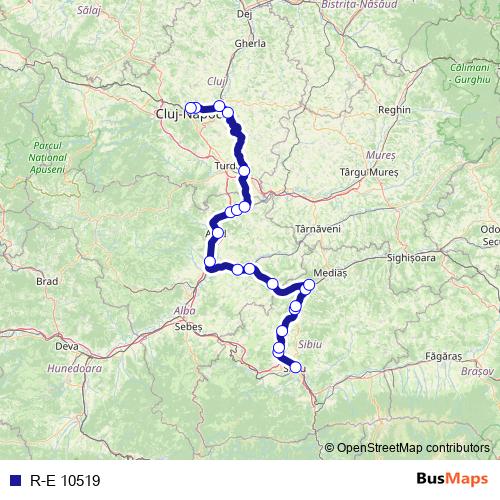Image resolution: width=500 pixels, height=500 pixels.
Task: Click the Sebeș town label
Action: 188,327
